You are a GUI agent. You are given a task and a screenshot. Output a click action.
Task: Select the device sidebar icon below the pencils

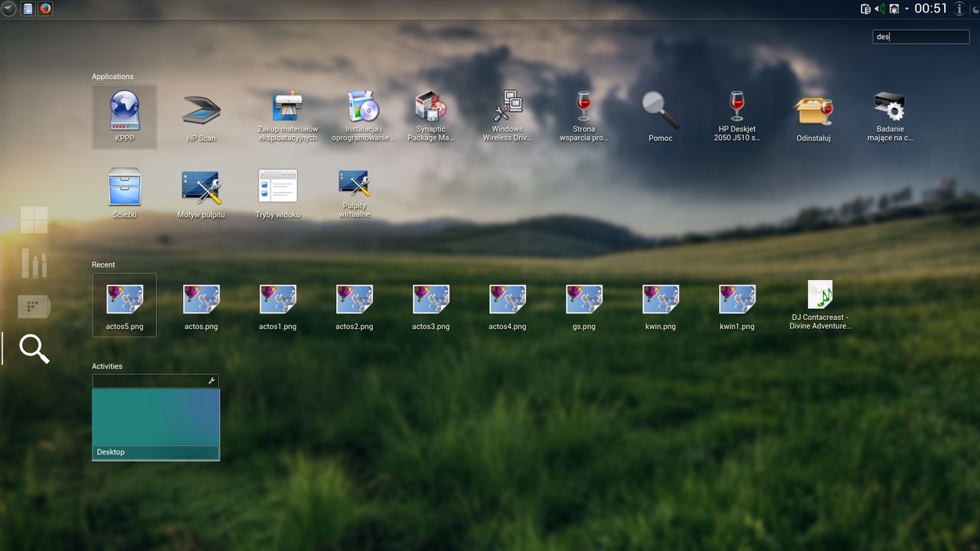tap(34, 307)
